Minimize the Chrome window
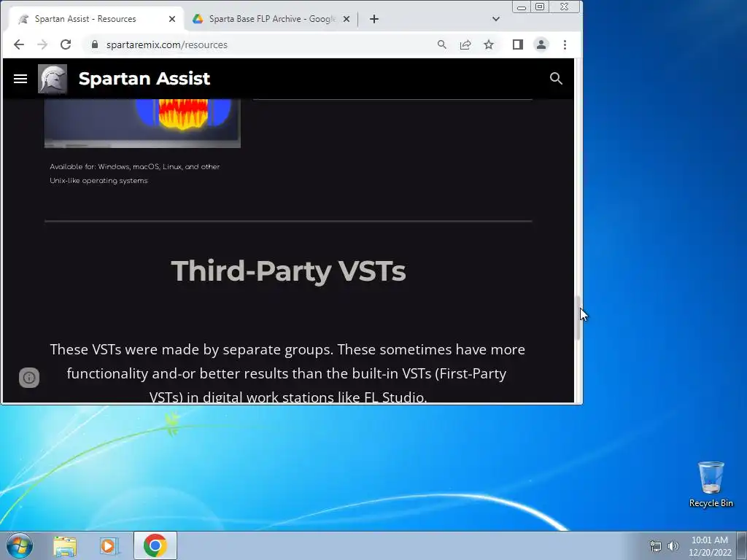Screen dimensions: 747x560 [522, 7]
